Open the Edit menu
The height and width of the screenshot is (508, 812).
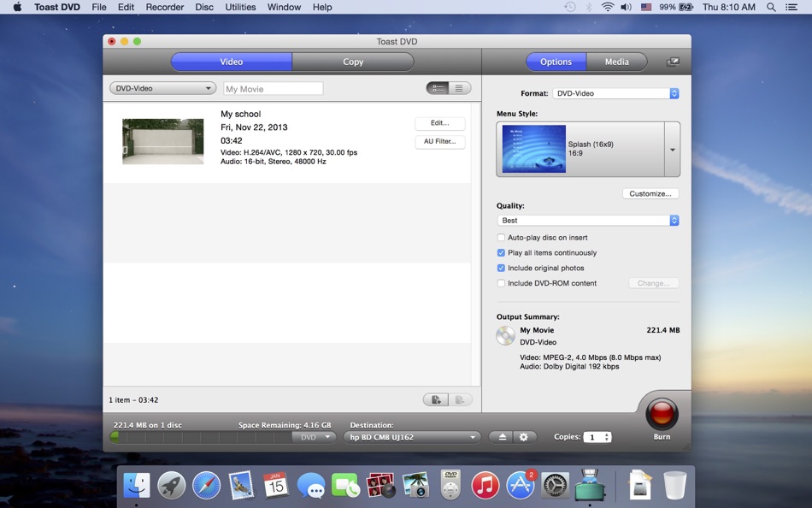coord(126,7)
